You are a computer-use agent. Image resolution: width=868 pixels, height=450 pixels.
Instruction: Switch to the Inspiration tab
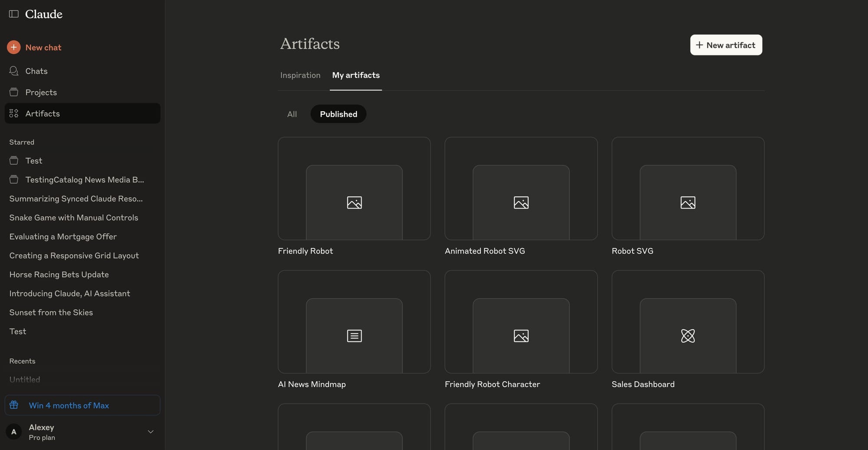[x=300, y=75]
